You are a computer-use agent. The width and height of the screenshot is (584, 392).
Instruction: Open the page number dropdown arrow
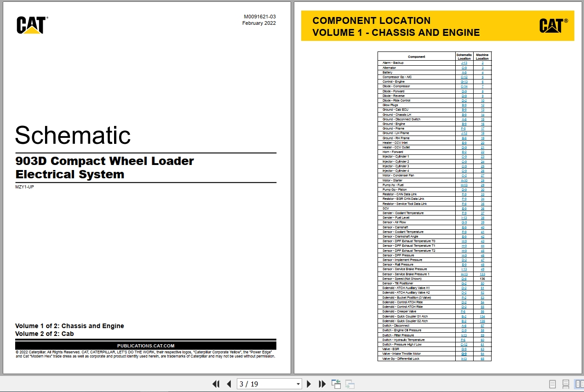[x=298, y=384]
